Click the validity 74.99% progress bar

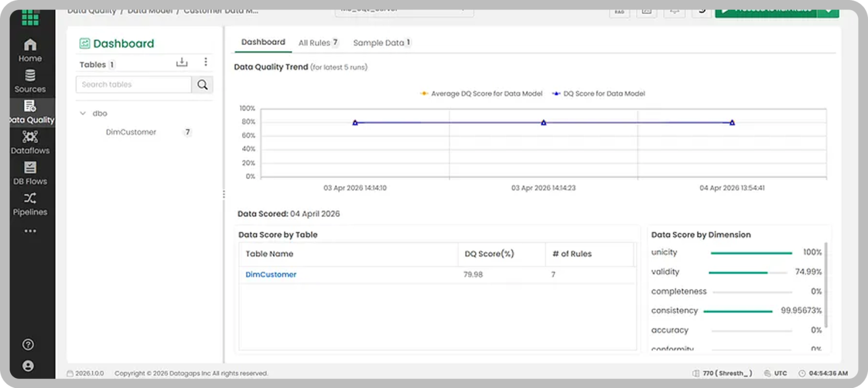(748, 273)
